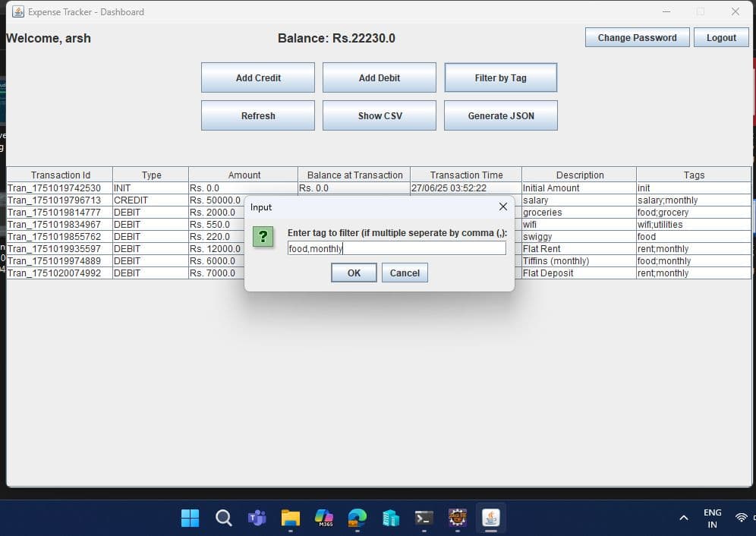Select Initial Amount description cell
The width and height of the screenshot is (756, 536).
580,188
